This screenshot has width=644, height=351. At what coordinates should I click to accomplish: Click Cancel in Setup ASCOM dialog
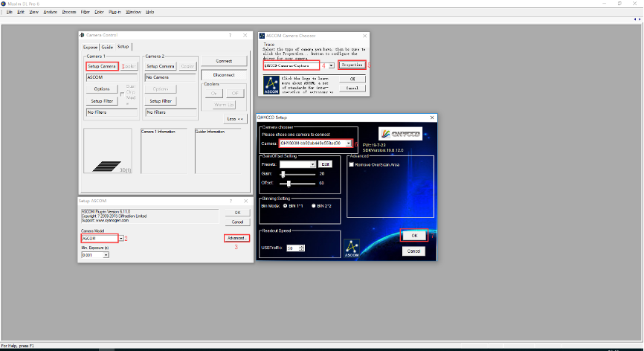(237, 222)
